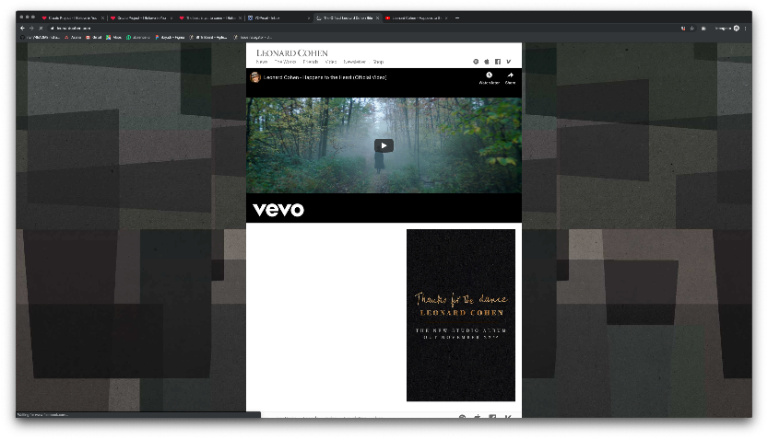Open the Video menu item
768x439 pixels.
click(331, 62)
